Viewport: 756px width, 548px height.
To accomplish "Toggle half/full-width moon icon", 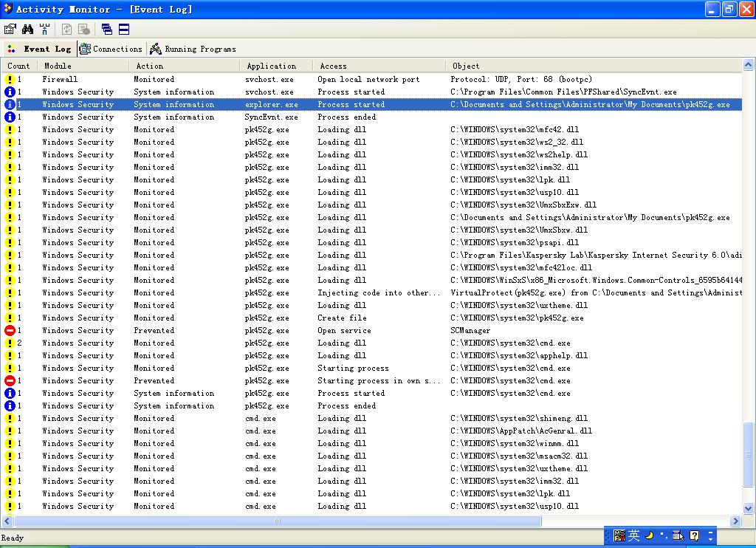I will click(x=649, y=535).
